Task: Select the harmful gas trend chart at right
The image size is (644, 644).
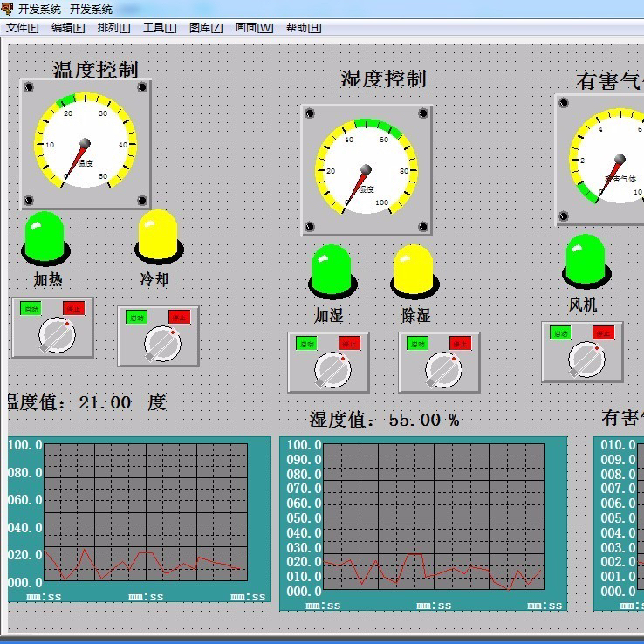Action: [619, 524]
